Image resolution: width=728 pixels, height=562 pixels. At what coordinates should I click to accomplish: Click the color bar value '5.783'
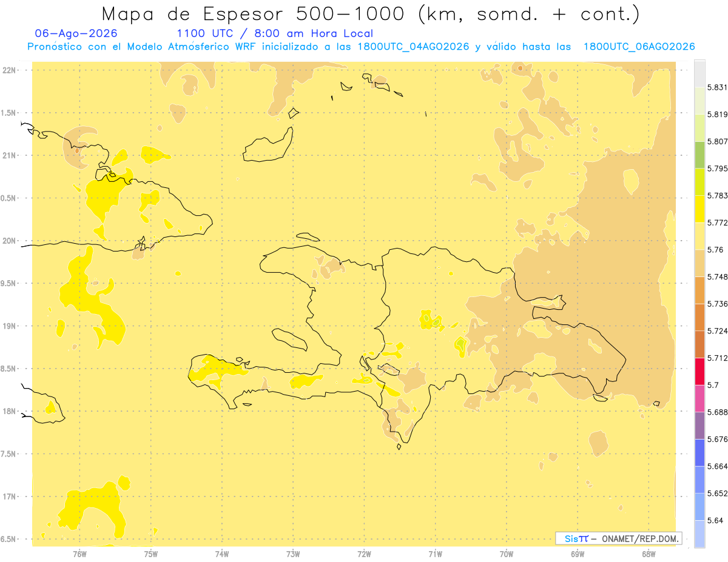pyautogui.click(x=718, y=195)
